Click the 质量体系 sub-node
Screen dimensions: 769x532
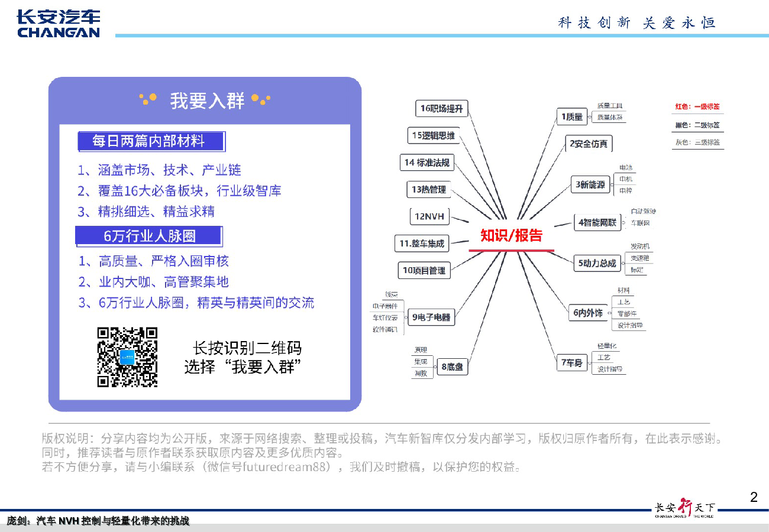point(609,117)
